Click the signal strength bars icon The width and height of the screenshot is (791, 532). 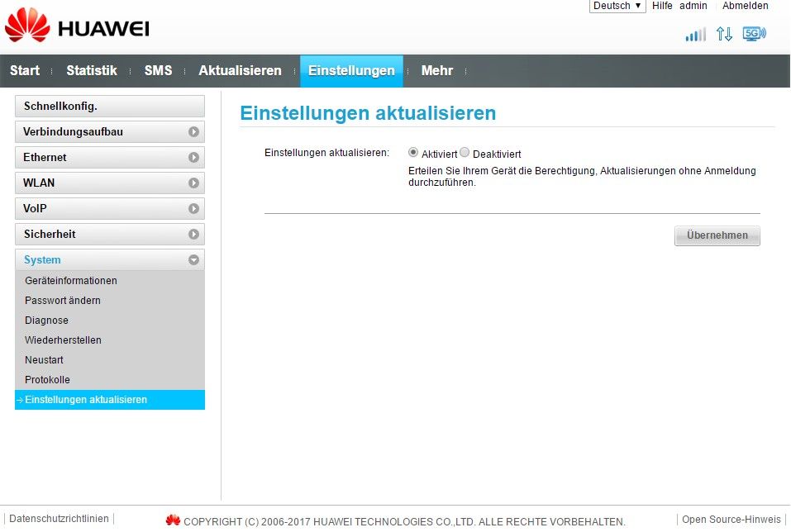[695, 35]
